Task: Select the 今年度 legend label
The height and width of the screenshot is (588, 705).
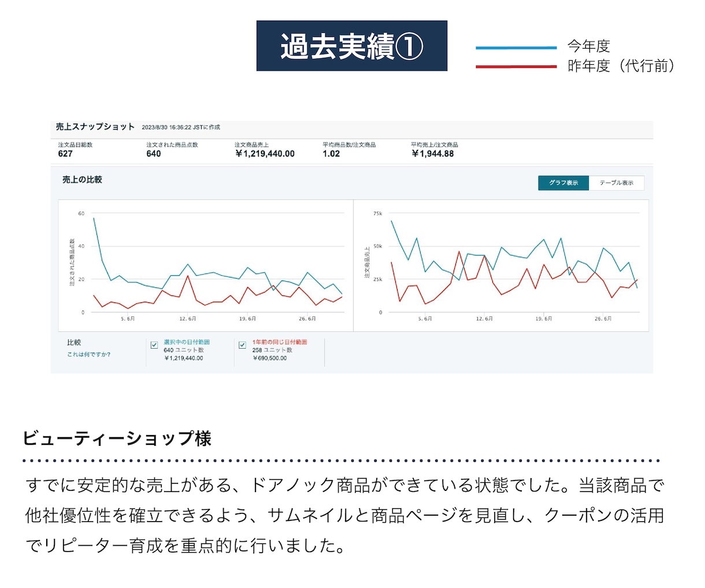Action: [589, 46]
